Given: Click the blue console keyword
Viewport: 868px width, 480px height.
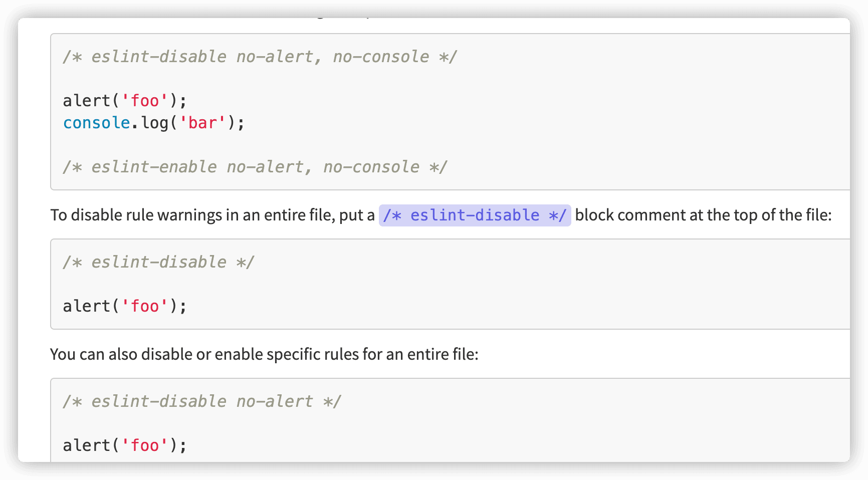Looking at the screenshot, I should (96, 123).
